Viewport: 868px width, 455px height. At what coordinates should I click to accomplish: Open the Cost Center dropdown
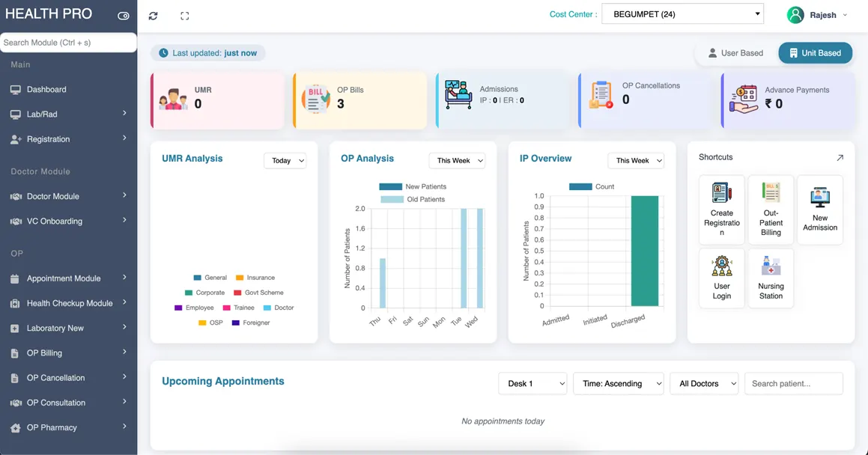coord(684,14)
